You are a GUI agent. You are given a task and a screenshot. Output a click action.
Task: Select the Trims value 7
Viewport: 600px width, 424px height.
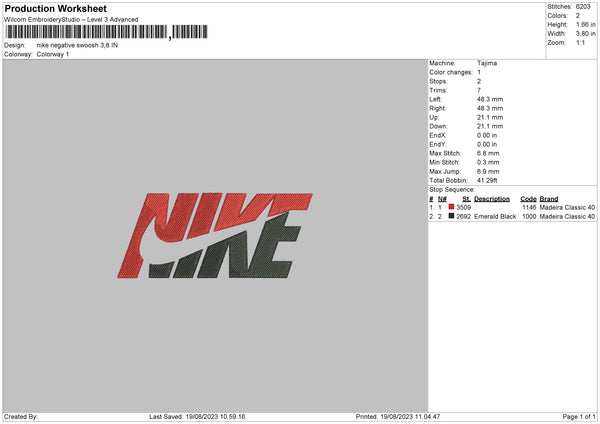[x=479, y=90]
